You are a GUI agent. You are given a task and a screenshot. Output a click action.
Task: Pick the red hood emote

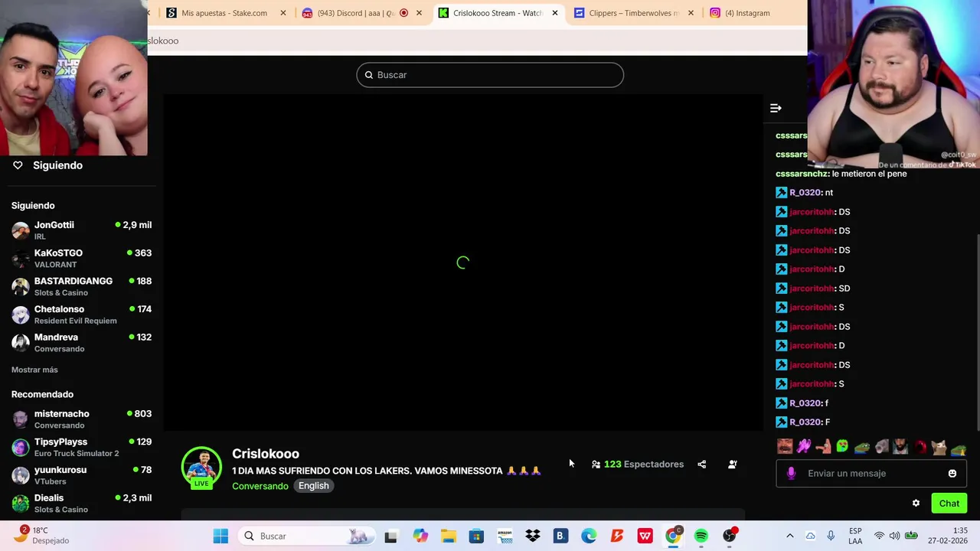coord(920,447)
